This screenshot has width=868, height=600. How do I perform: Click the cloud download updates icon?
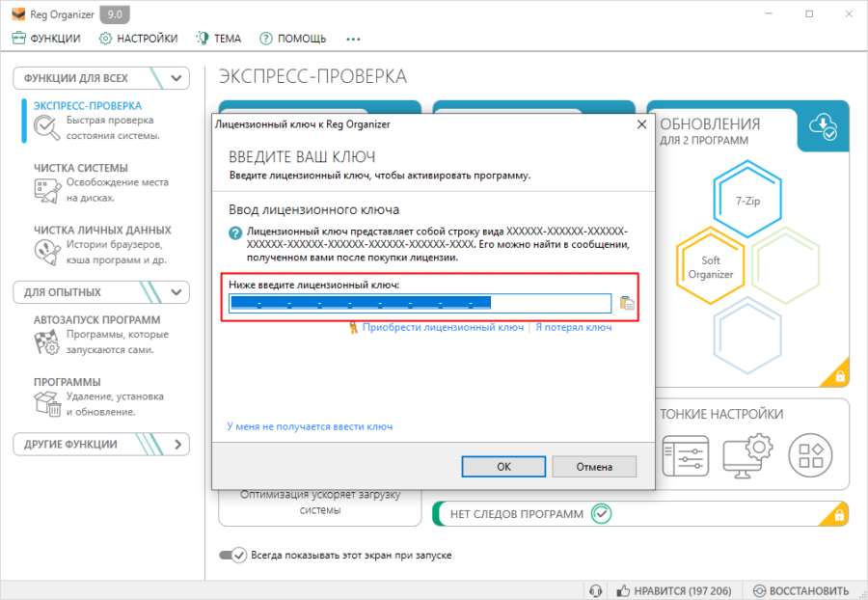point(824,126)
